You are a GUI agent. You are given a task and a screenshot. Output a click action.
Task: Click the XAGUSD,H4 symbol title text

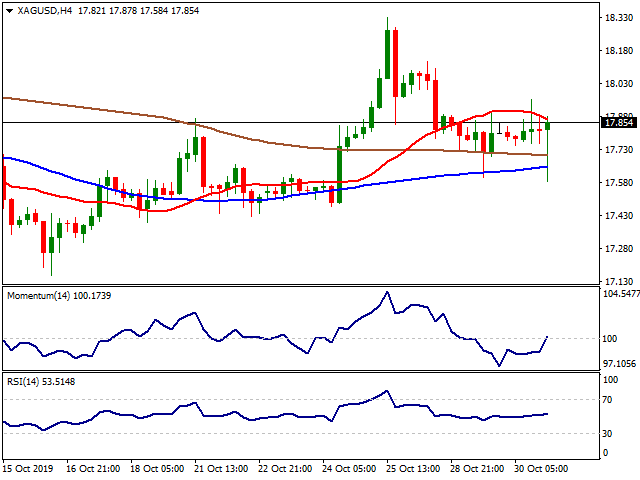(x=44, y=11)
